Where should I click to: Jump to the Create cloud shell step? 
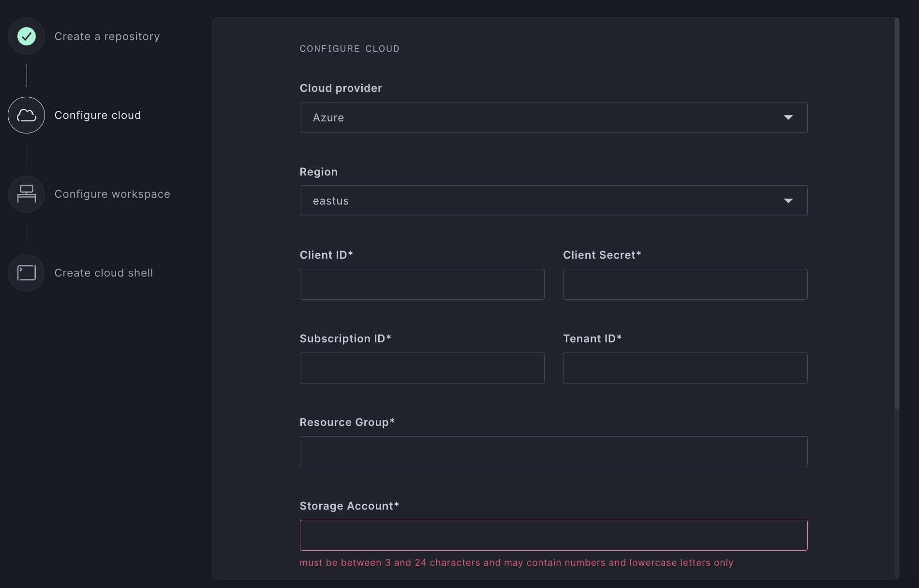point(104,273)
